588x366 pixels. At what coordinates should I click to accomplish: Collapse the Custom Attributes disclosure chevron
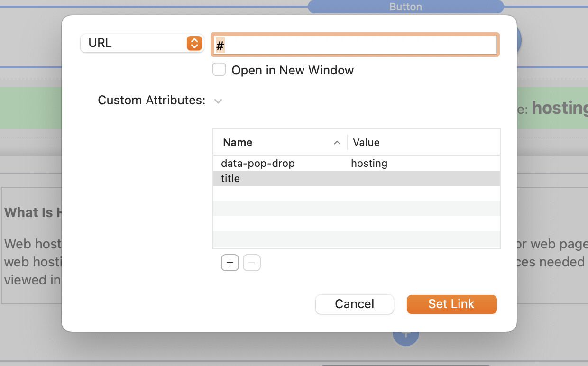(218, 101)
